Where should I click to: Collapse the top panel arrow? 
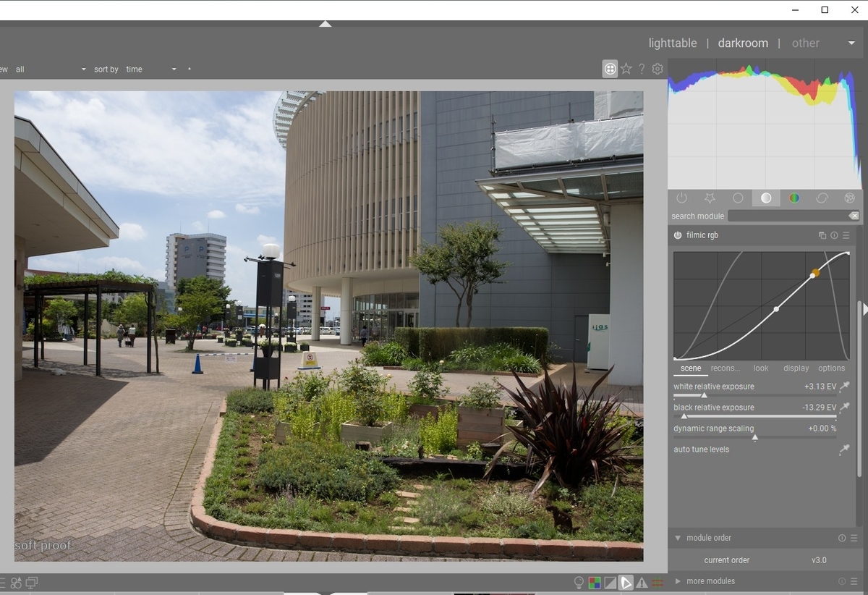click(x=325, y=24)
